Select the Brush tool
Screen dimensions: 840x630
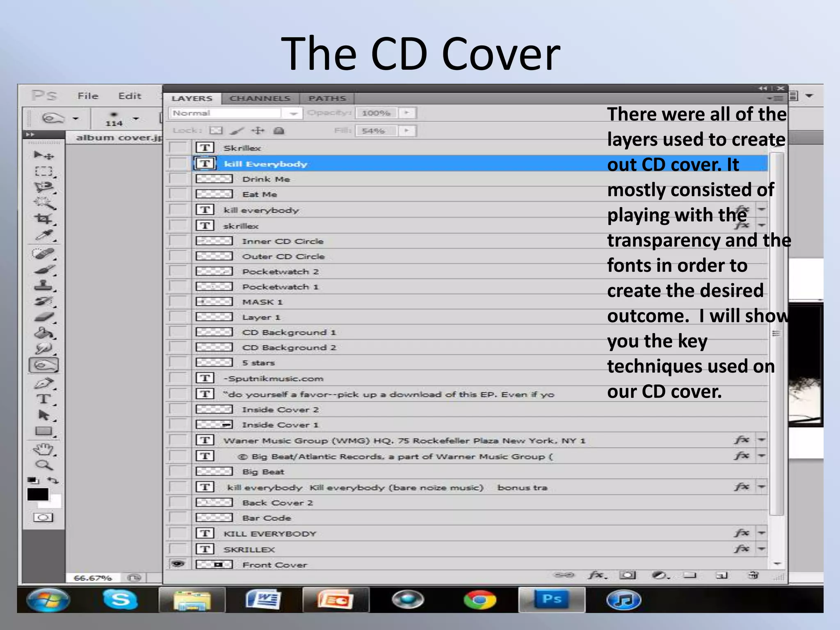click(43, 269)
